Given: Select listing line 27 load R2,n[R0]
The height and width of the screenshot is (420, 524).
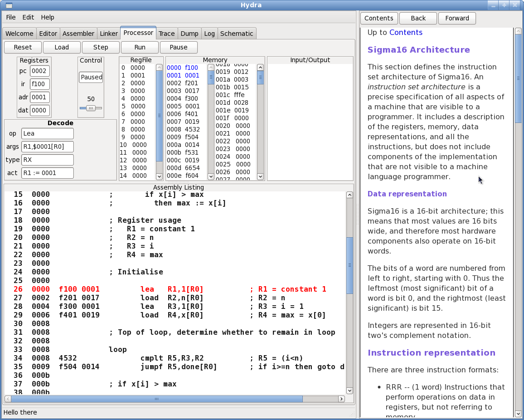Looking at the screenshot, I should 175,298.
